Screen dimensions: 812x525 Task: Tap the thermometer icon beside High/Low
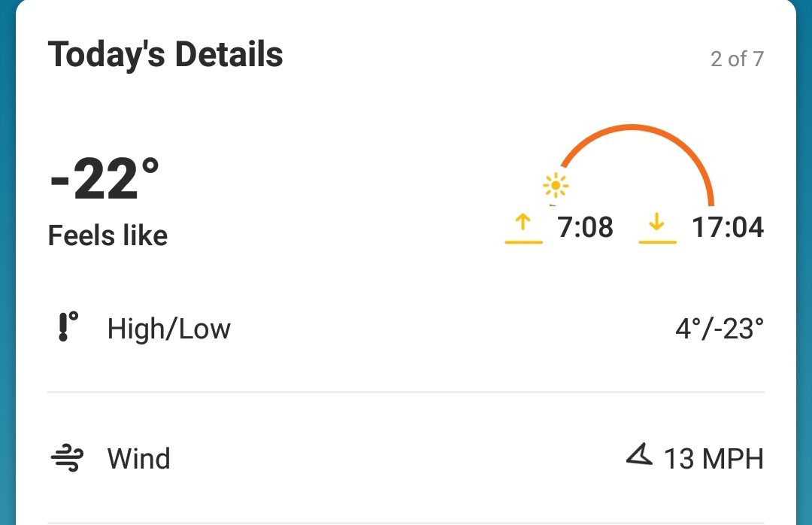point(68,329)
